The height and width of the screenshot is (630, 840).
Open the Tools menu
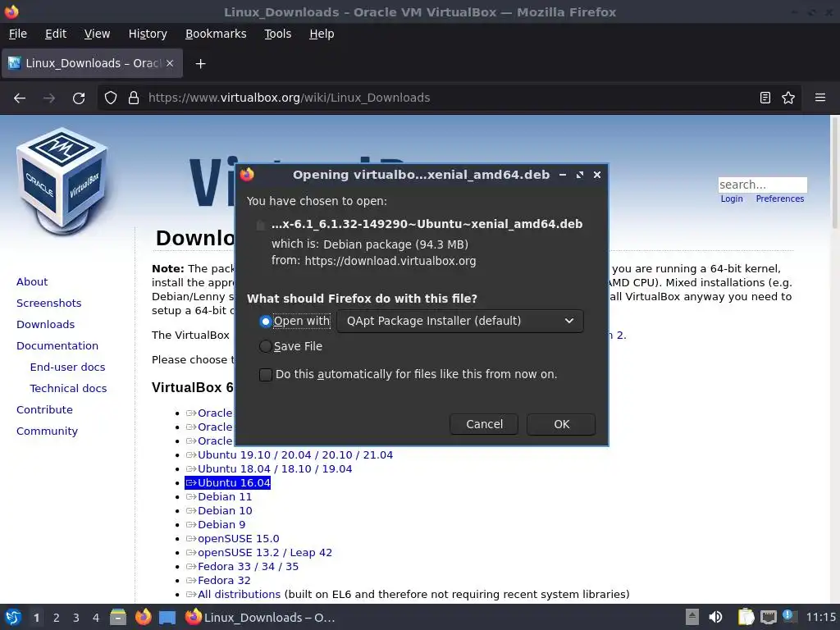pos(277,34)
